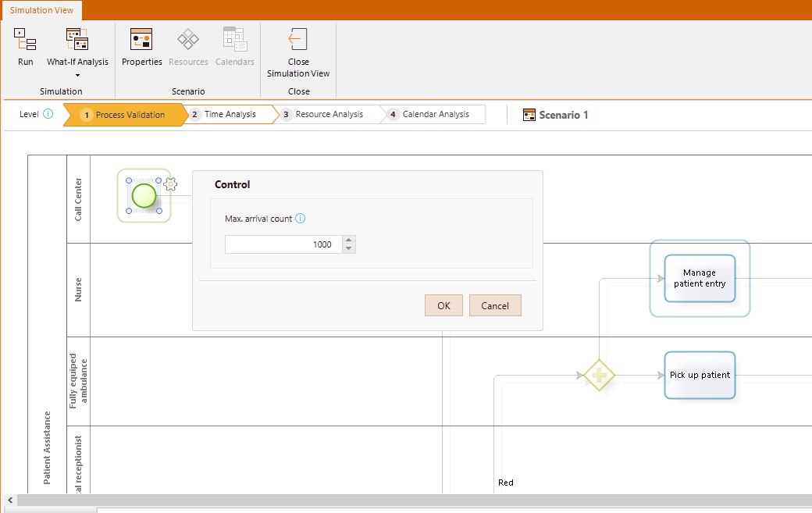Select the Pick up patient task
This screenshot has width=812, height=513.
pos(700,376)
